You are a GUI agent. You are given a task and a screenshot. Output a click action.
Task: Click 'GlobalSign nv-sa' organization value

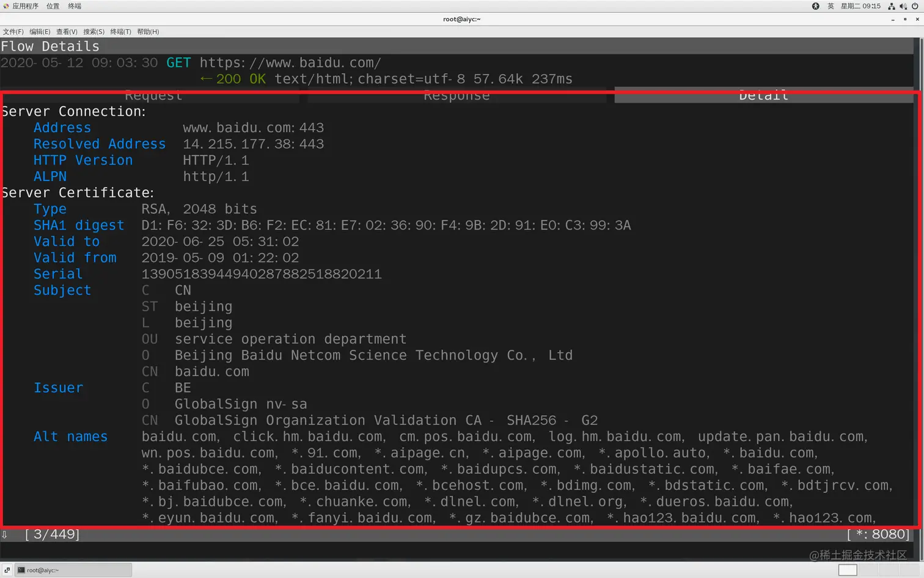[x=241, y=404]
